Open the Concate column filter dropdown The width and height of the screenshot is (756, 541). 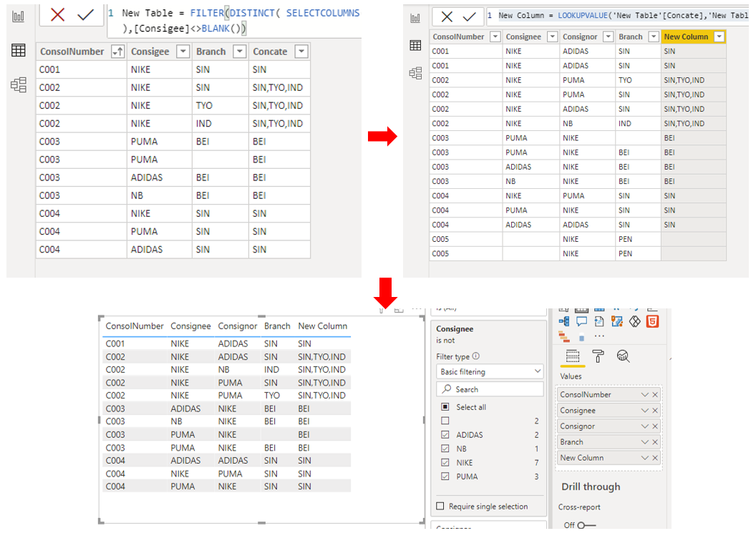(301, 52)
